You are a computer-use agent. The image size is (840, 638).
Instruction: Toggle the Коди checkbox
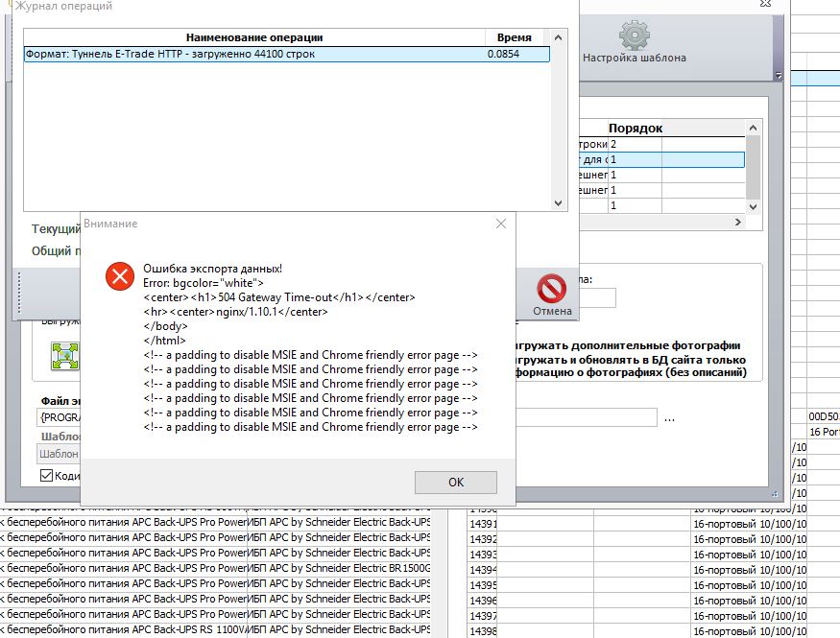(x=47, y=475)
